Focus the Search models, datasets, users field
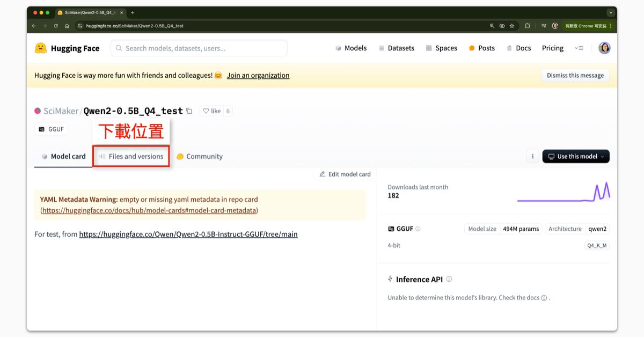644x337 pixels. click(199, 48)
